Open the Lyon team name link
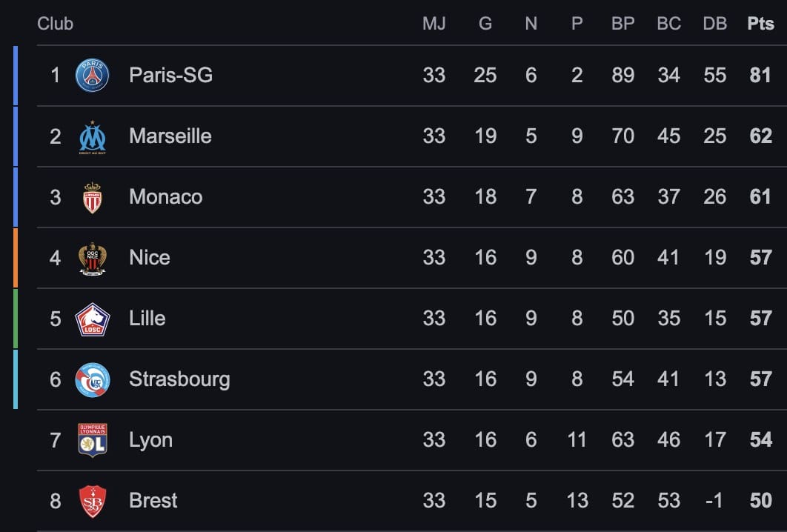This screenshot has height=532, width=787. click(150, 440)
